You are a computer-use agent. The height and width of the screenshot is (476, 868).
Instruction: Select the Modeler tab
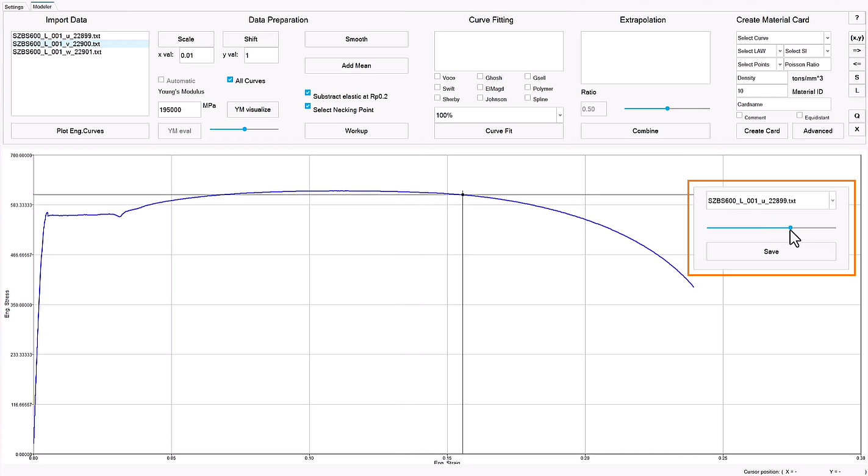pos(42,7)
